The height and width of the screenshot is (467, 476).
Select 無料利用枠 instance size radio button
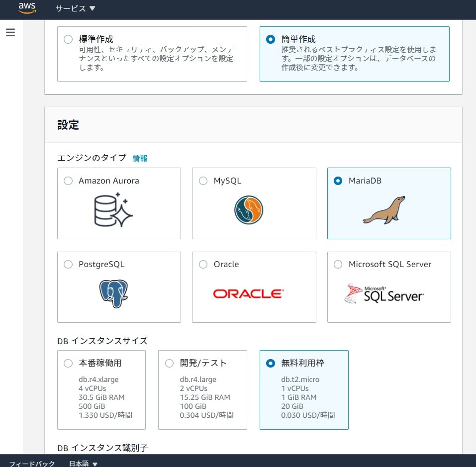270,363
